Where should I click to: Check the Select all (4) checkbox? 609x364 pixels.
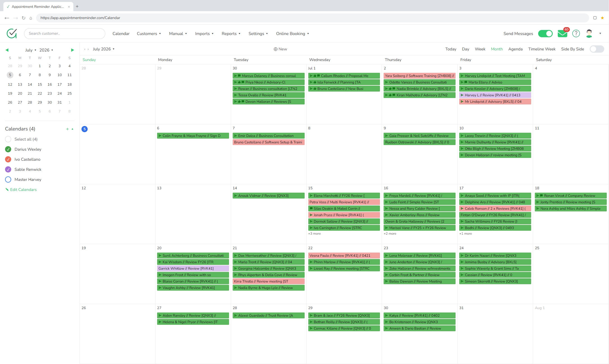click(x=8, y=139)
